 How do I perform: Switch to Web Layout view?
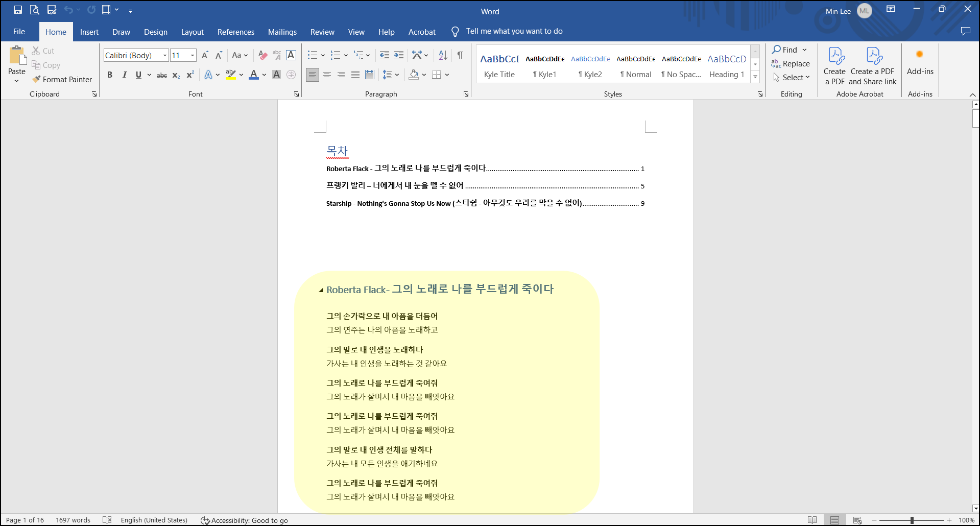(857, 520)
